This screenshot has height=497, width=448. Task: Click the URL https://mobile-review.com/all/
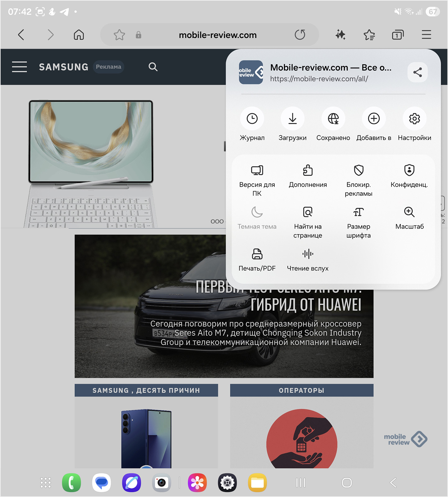pyautogui.click(x=319, y=79)
